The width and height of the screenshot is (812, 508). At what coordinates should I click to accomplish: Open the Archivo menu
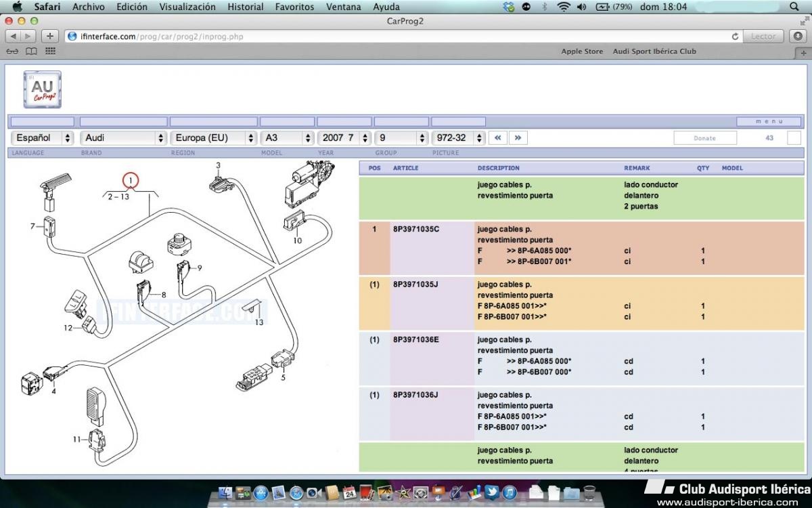coord(89,7)
